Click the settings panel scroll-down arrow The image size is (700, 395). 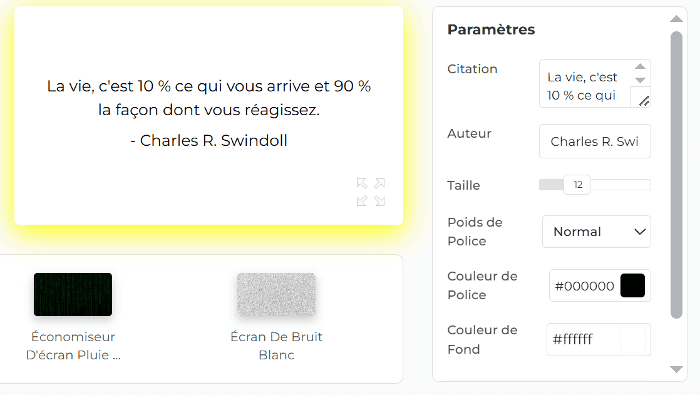(x=676, y=369)
